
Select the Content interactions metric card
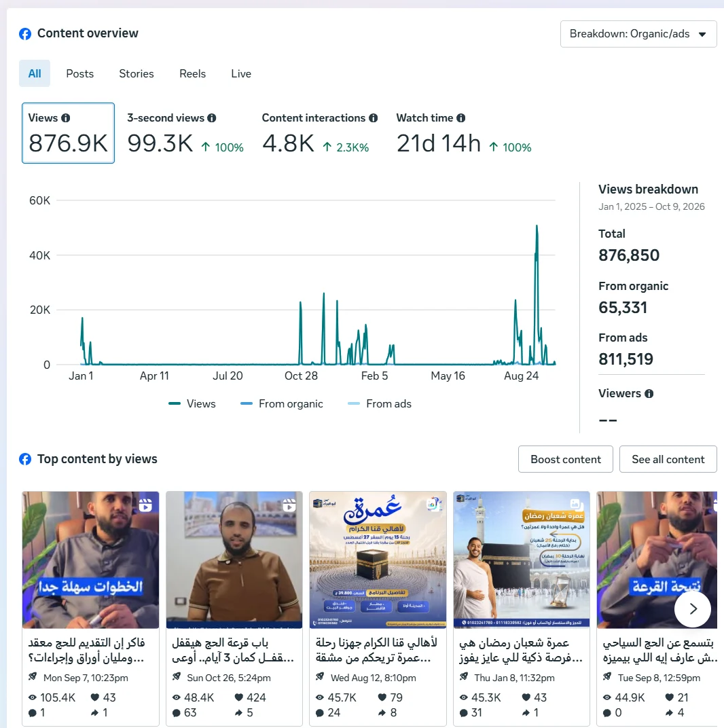(320, 133)
